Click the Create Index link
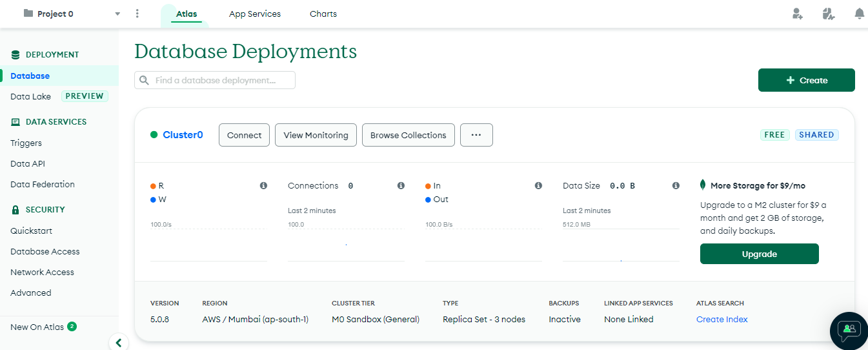Image resolution: width=868 pixels, height=350 pixels. 722,319
